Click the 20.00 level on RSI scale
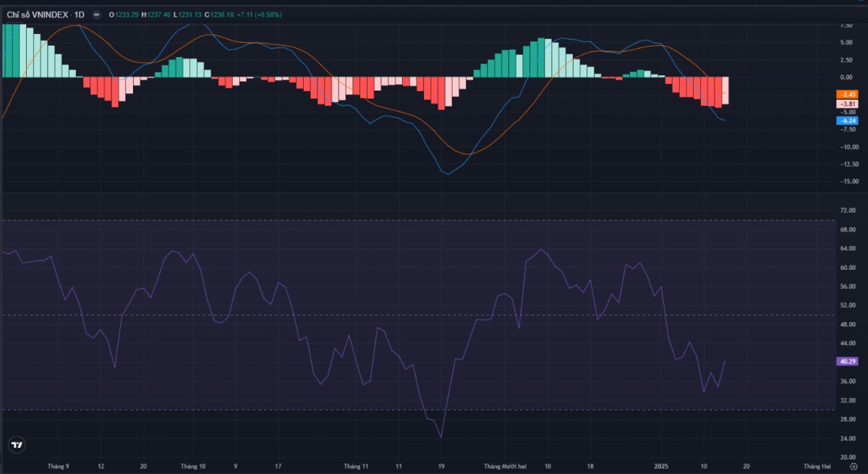 coord(847,457)
